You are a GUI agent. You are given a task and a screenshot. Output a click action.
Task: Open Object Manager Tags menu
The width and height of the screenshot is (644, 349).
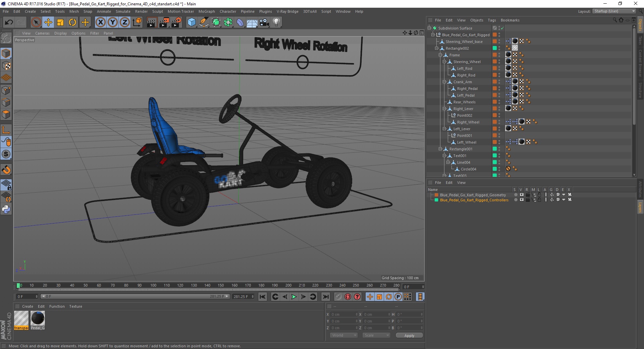click(492, 20)
